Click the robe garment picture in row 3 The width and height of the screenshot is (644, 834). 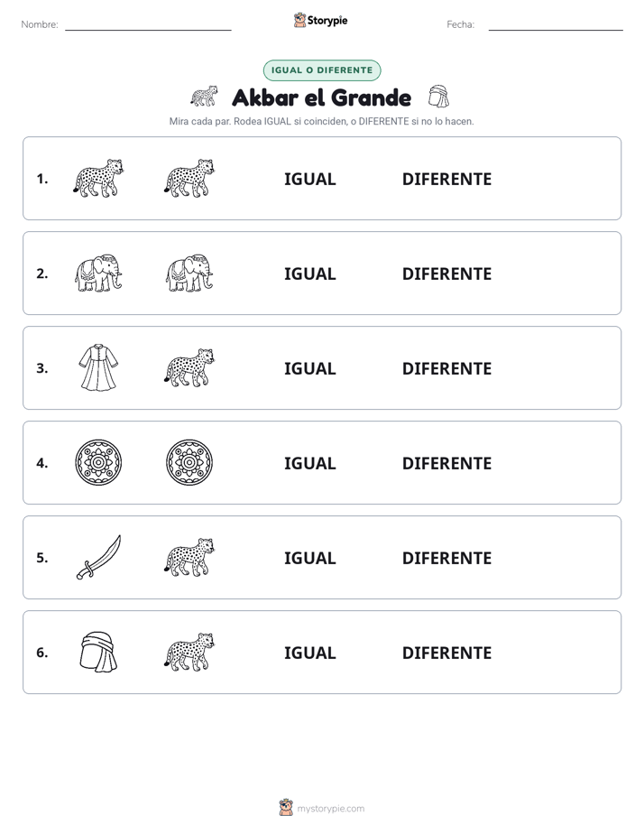98,367
